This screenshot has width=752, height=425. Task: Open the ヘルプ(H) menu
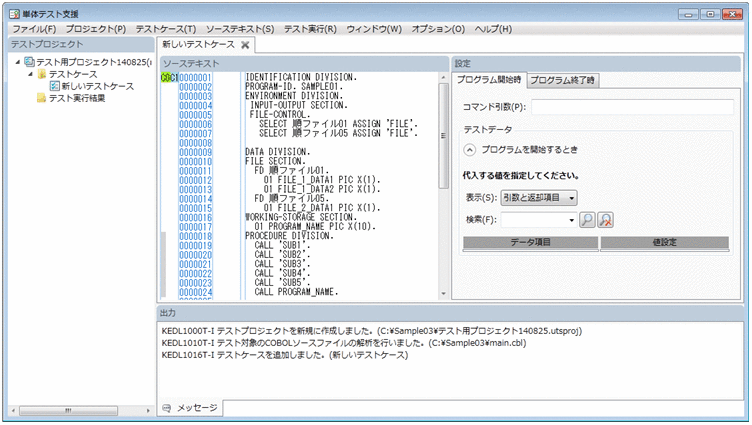[493, 29]
